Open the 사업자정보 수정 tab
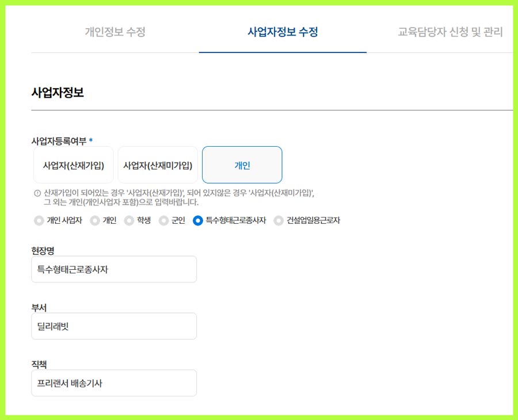This screenshot has height=420, width=518. [x=283, y=33]
